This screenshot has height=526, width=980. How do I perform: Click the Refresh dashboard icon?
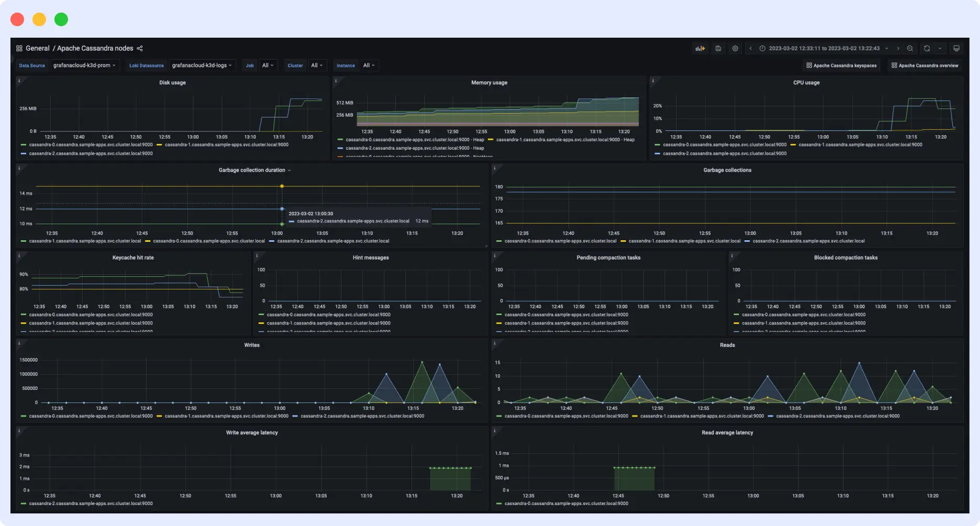click(x=926, y=48)
